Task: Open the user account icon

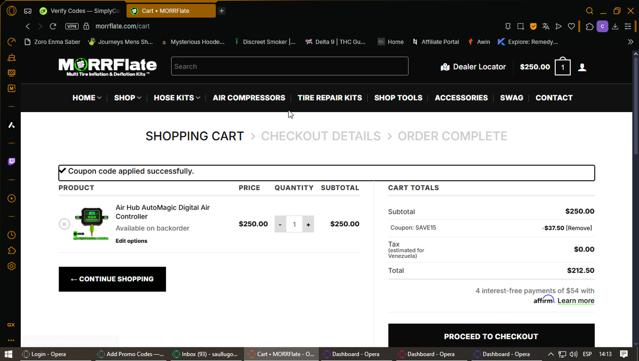Action: (x=582, y=67)
